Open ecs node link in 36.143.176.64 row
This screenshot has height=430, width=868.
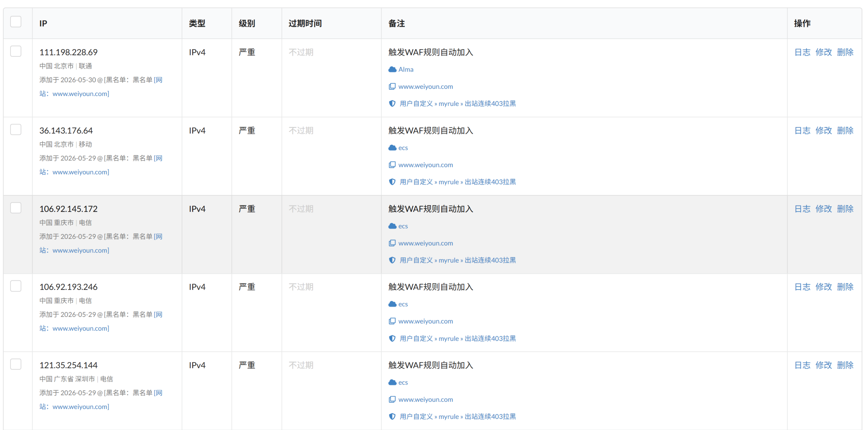click(403, 148)
